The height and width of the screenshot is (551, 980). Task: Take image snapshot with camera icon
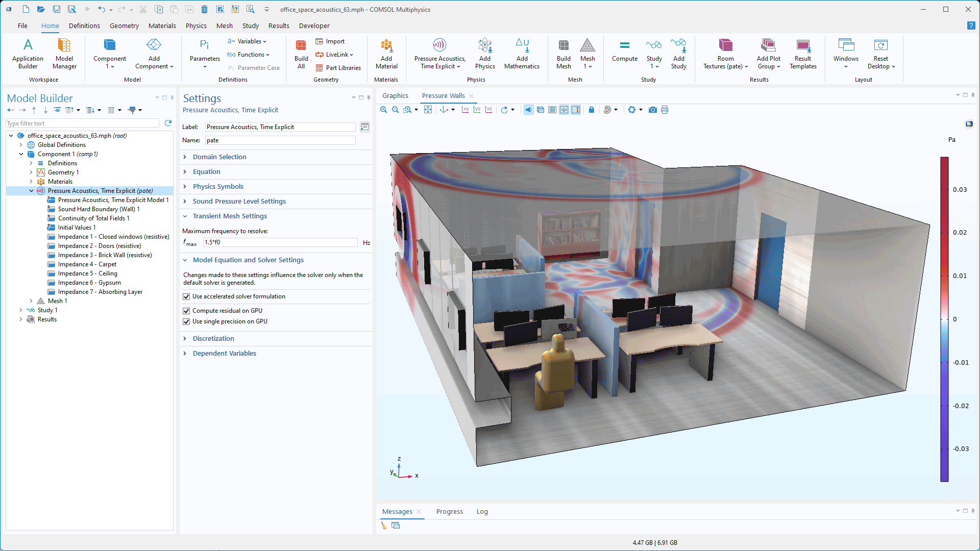pos(653,110)
